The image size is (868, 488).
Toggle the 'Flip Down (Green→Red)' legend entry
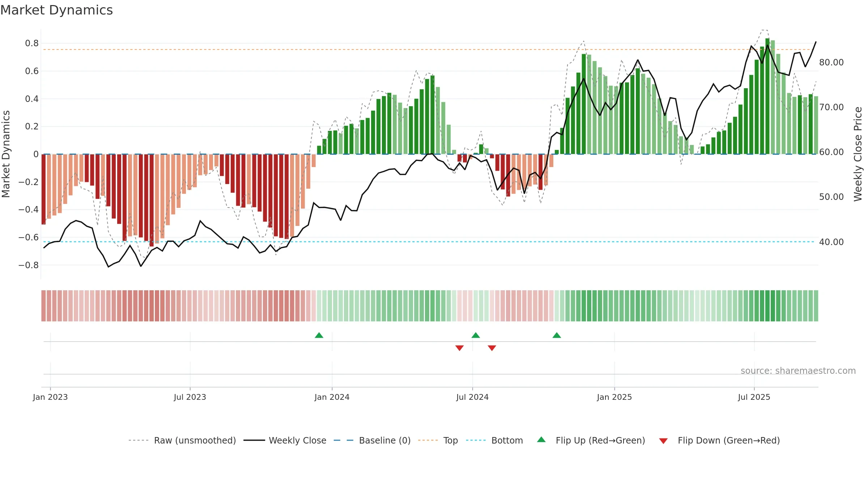tap(719, 440)
